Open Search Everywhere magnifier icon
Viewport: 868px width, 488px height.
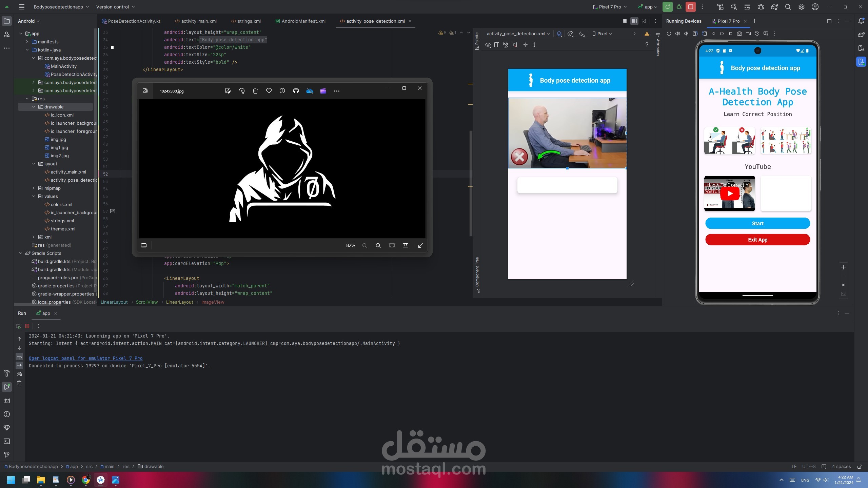point(788,7)
